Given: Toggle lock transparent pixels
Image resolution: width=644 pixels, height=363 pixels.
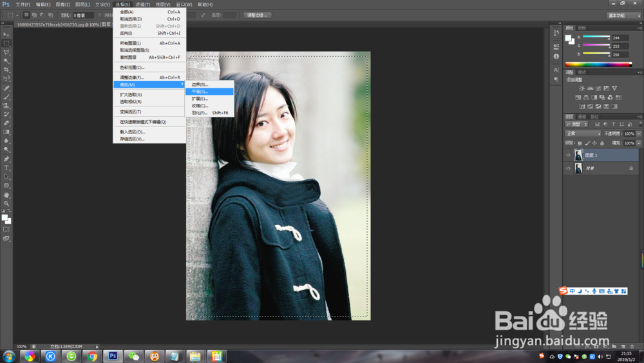Looking at the screenshot, I should tap(580, 143).
